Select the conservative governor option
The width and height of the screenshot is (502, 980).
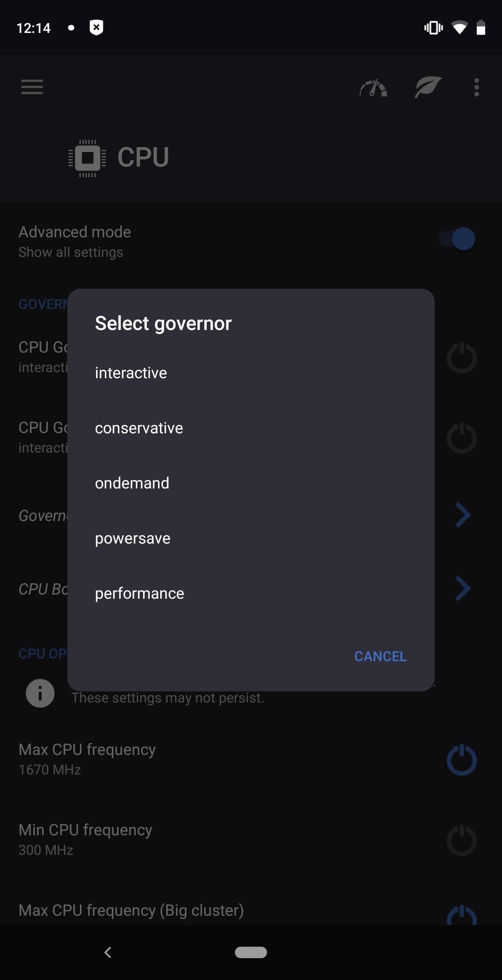(x=251, y=428)
